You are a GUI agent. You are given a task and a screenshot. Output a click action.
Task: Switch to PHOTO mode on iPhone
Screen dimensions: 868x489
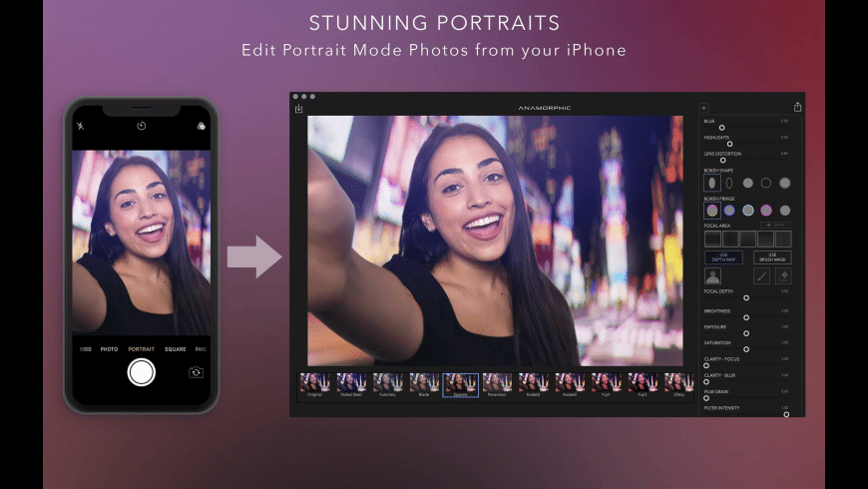pos(109,349)
